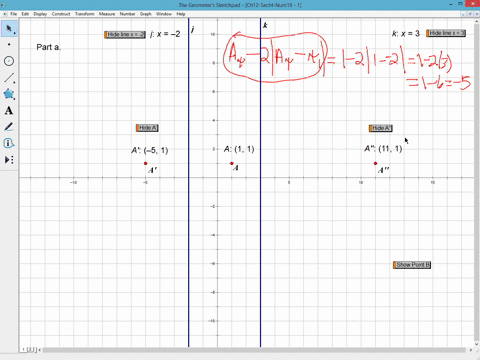The width and height of the screenshot is (480, 360).
Task: Select the Text tool
Action: coord(9,111)
